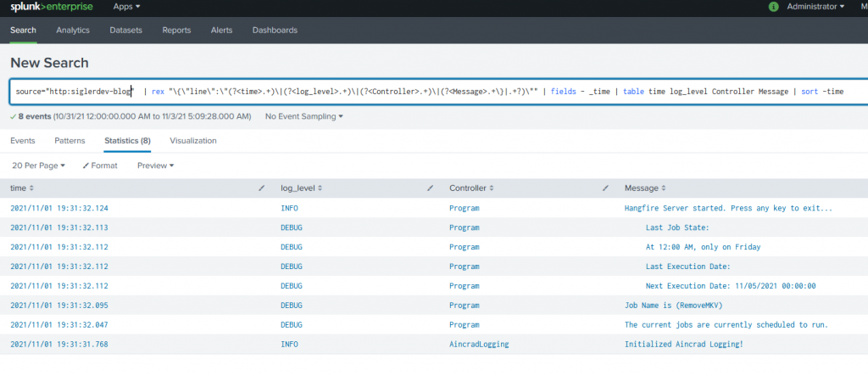Viewport: 868px width, 376px height.
Task: Sort by the time column header
Action: (22, 188)
